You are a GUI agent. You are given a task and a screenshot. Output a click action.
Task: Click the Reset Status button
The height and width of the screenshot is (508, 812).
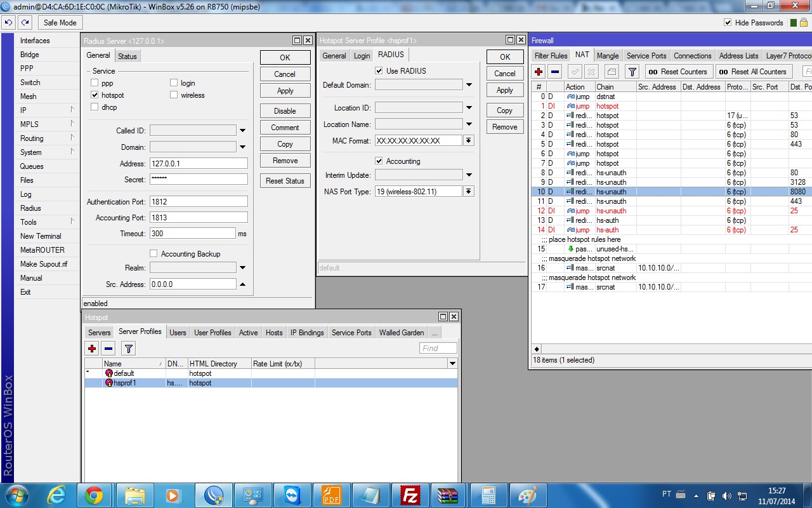[285, 181]
